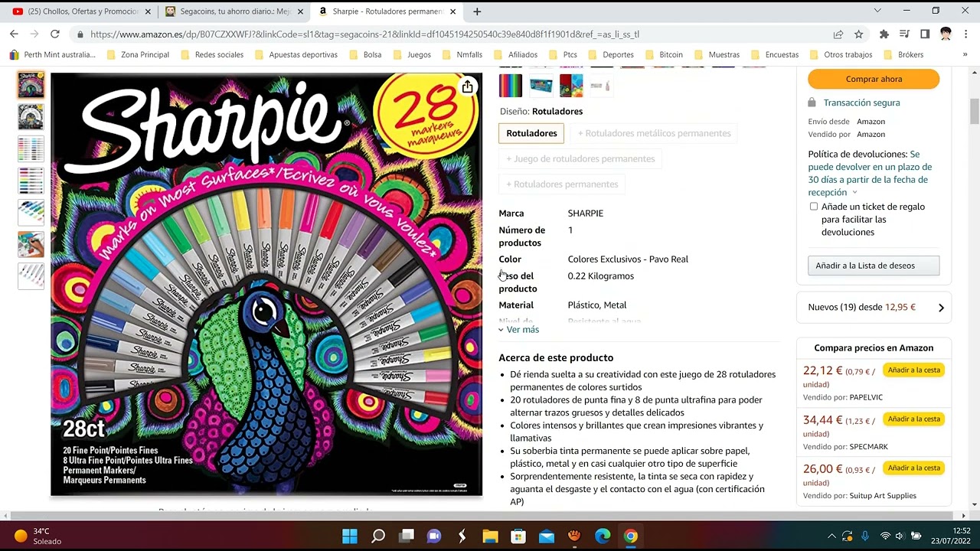Screen dimensions: 980x551
Task: View the hand drawing thumbnail image
Action: point(31,244)
